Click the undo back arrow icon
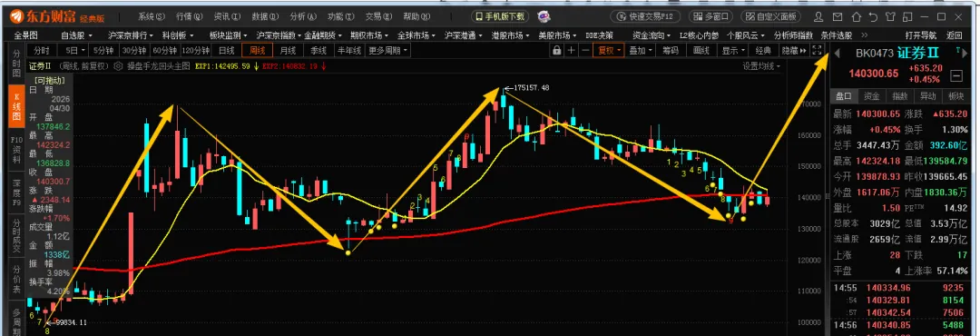This screenshot has height=336, width=980. (873, 16)
